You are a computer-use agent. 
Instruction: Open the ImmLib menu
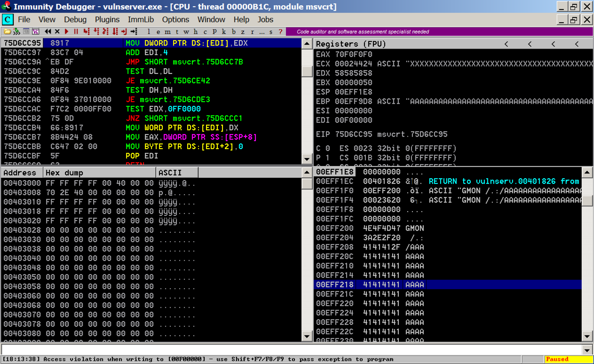pyautogui.click(x=141, y=19)
